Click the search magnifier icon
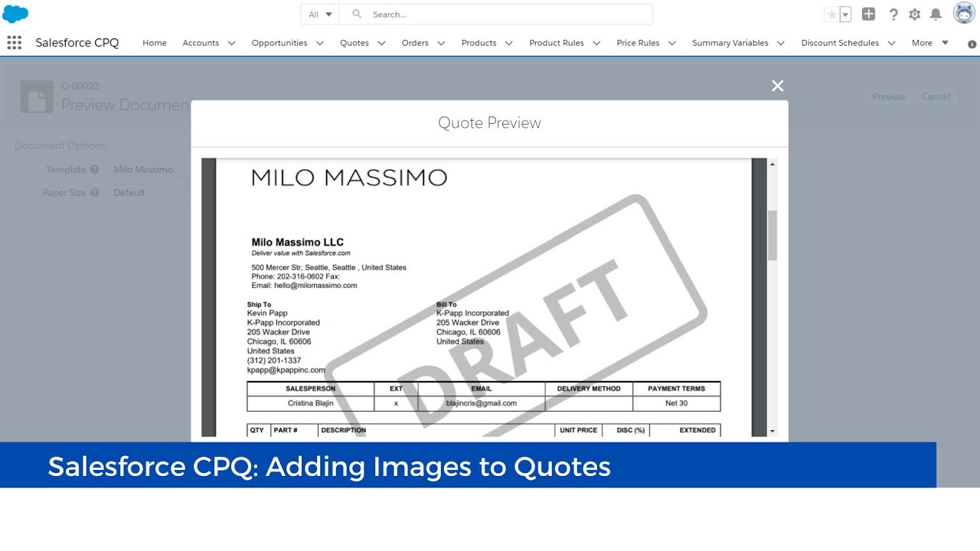Image resolution: width=980 pixels, height=551 pixels. click(x=356, y=14)
